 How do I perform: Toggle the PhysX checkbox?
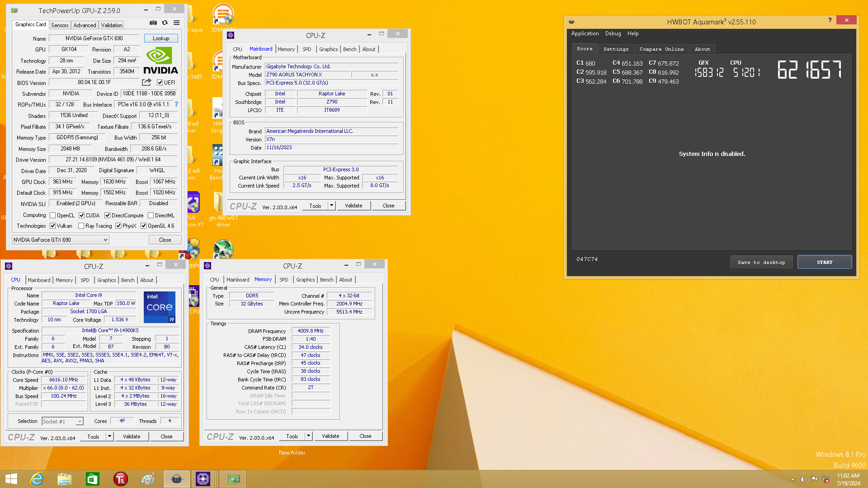[x=118, y=226]
